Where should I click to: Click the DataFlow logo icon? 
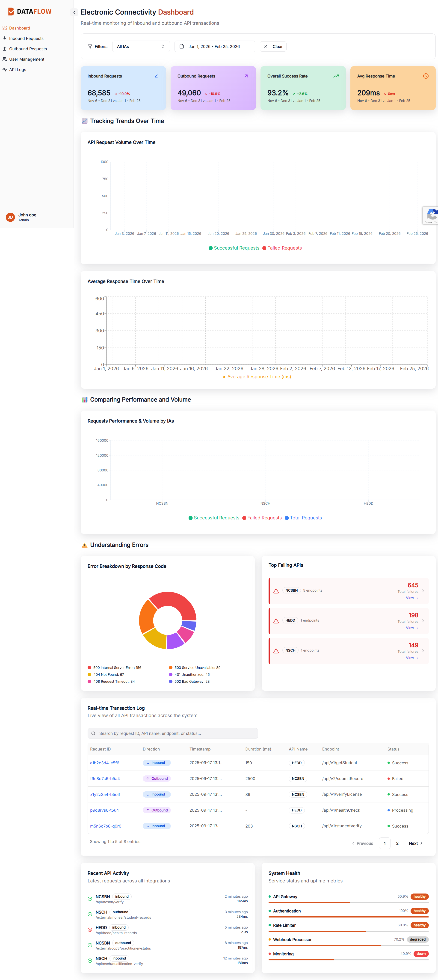(11, 11)
